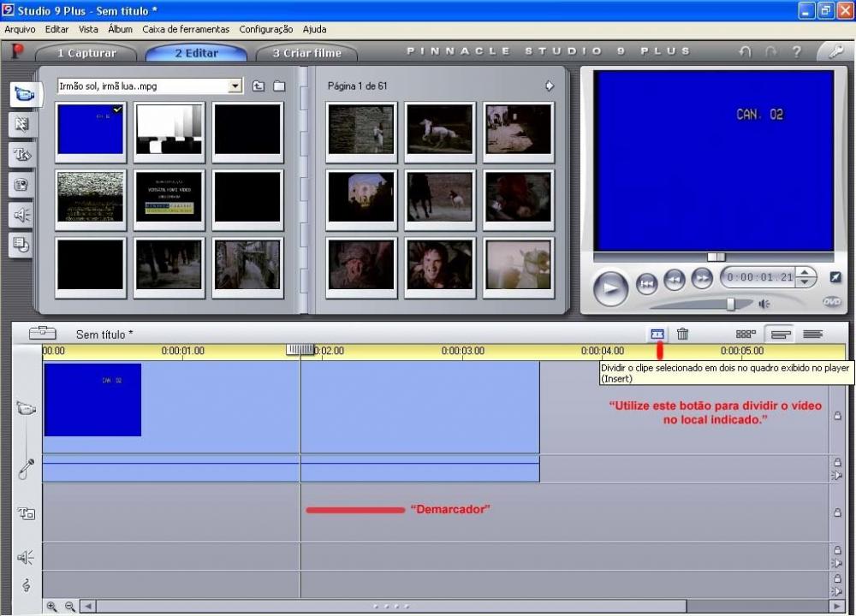
Task: Go to next album page arrow
Action: 550,86
